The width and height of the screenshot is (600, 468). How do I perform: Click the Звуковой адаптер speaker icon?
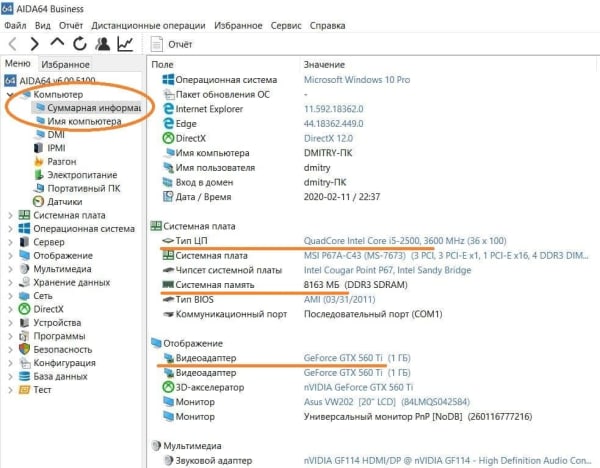(x=168, y=460)
